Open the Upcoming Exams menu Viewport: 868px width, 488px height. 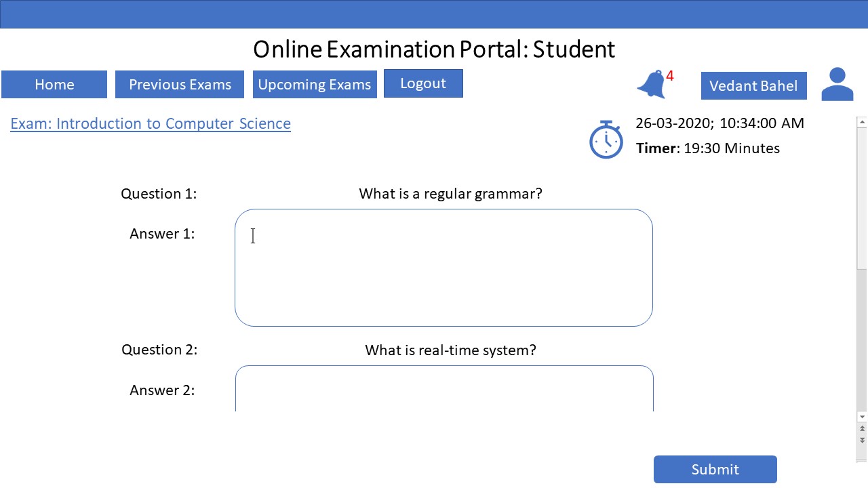pyautogui.click(x=315, y=85)
